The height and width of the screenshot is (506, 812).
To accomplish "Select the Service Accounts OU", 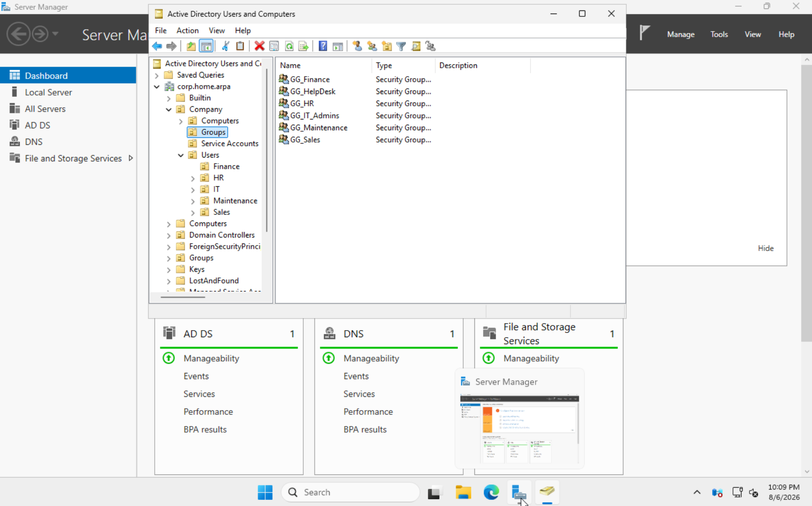I will pos(229,143).
